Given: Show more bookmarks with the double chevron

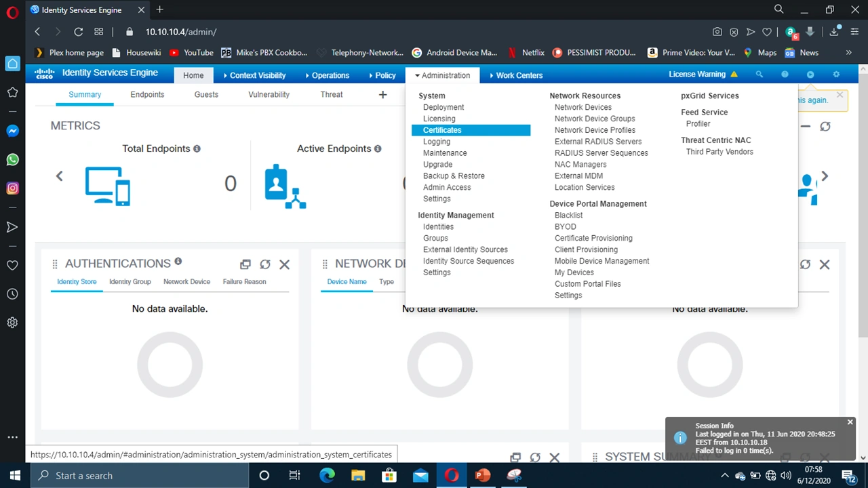Looking at the screenshot, I should point(848,52).
